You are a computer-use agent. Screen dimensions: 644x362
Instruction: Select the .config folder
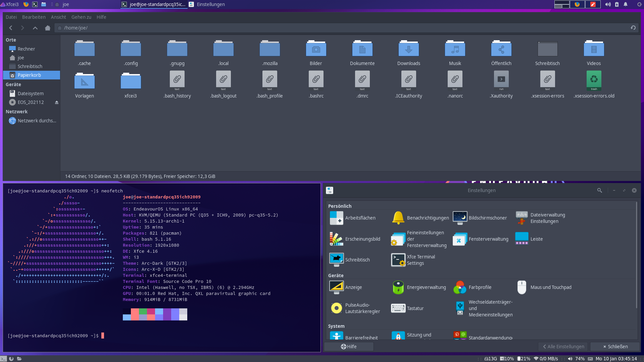point(131,53)
